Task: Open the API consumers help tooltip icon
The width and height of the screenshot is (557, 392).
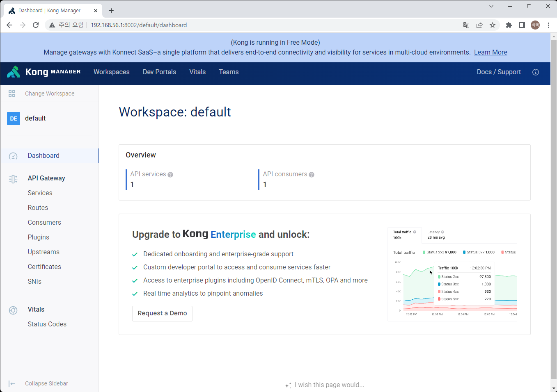Action: 312,175
